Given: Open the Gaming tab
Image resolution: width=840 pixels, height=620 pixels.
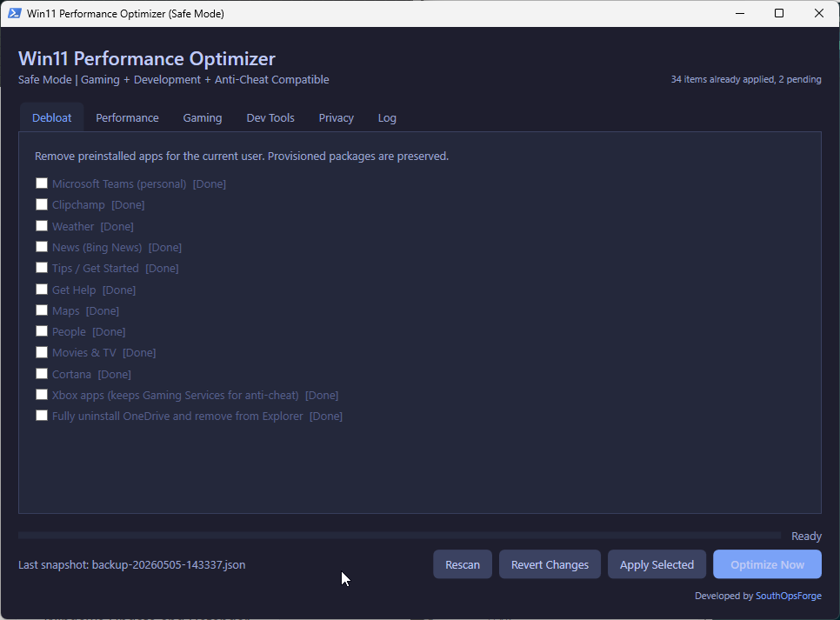Looking at the screenshot, I should [203, 118].
